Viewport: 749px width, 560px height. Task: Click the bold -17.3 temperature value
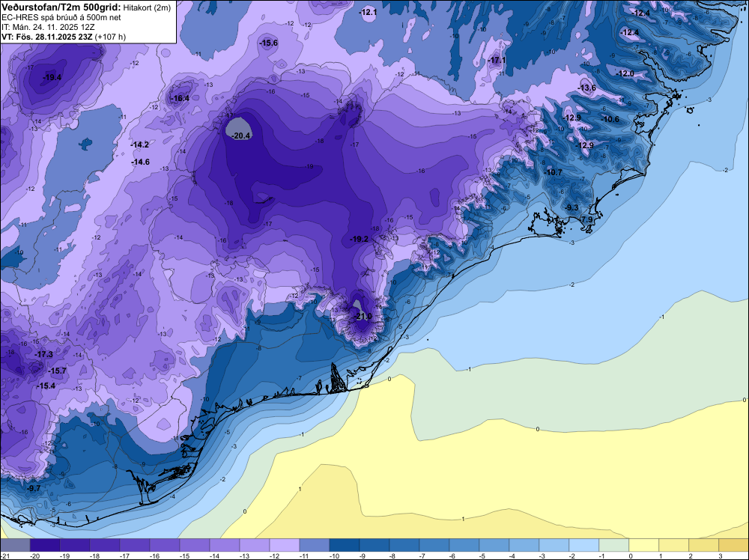pos(44,354)
